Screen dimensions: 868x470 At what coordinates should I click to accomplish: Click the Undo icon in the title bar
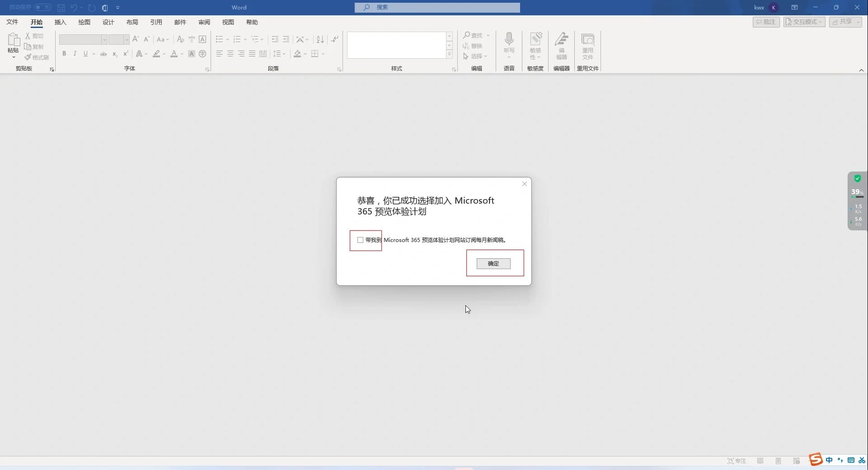click(74, 8)
